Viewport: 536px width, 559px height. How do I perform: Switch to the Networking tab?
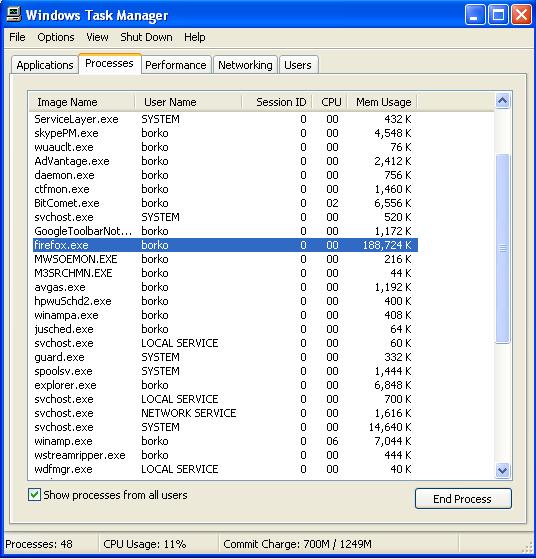click(245, 65)
